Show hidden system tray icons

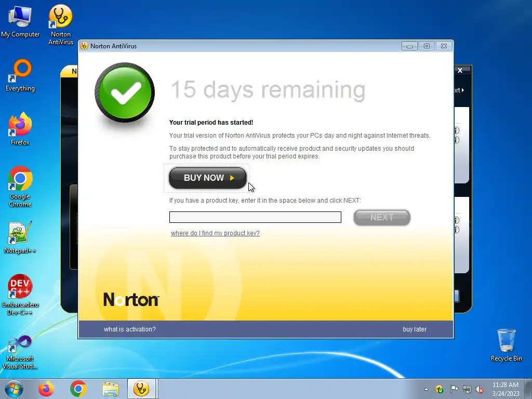pyautogui.click(x=426, y=390)
